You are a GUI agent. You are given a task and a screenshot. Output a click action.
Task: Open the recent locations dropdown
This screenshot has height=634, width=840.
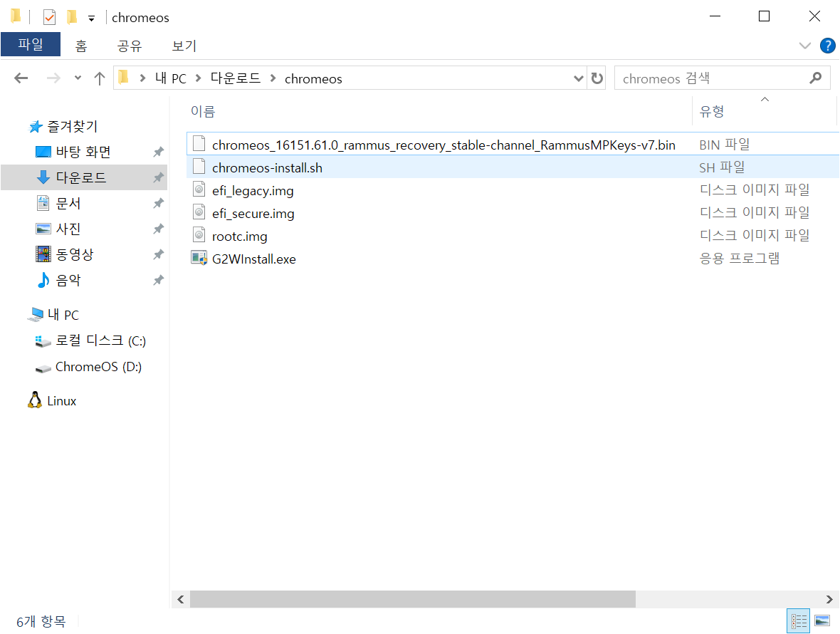click(x=78, y=78)
